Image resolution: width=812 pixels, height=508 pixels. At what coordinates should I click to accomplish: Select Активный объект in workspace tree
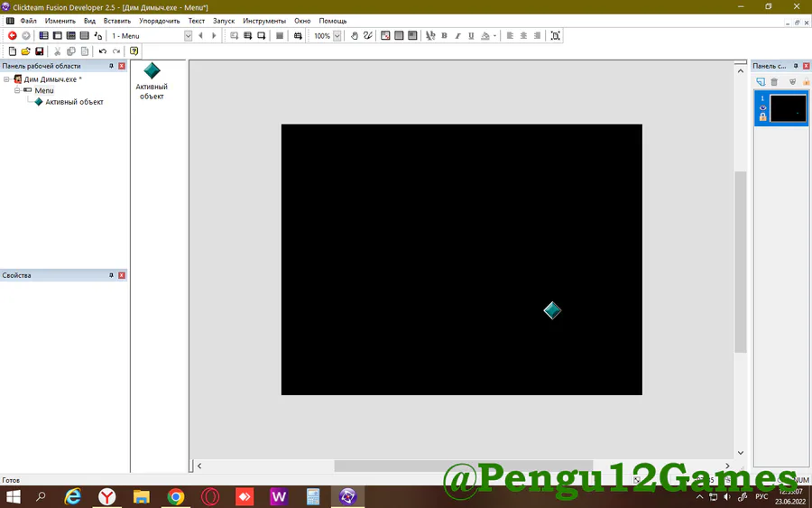tap(74, 102)
